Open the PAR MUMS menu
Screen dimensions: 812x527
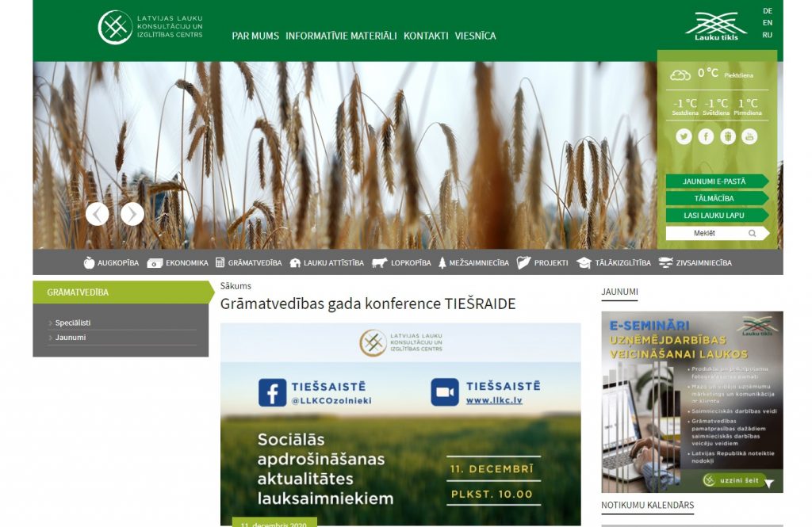255,36
